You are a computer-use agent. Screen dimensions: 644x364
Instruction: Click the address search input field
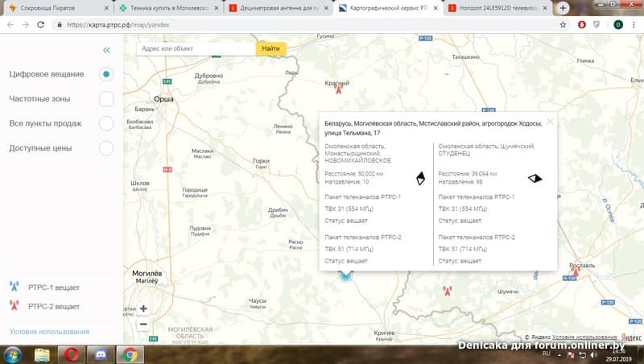click(x=196, y=48)
